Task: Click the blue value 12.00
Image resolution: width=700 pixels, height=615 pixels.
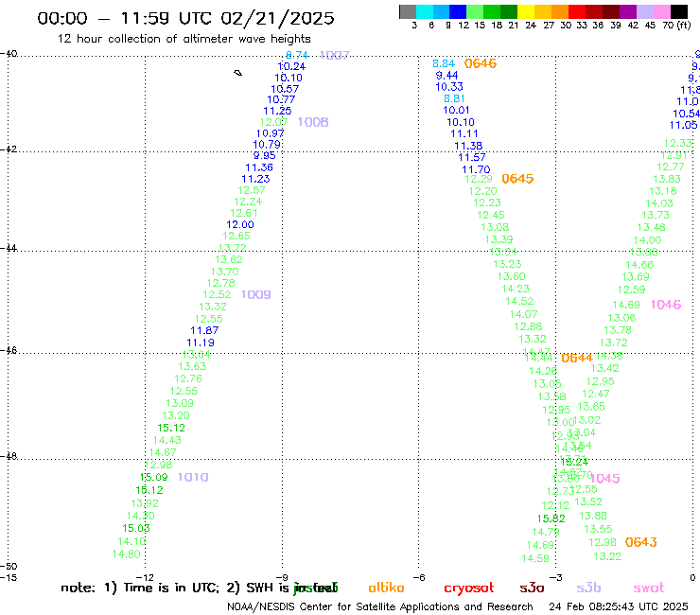Action: pyautogui.click(x=240, y=224)
